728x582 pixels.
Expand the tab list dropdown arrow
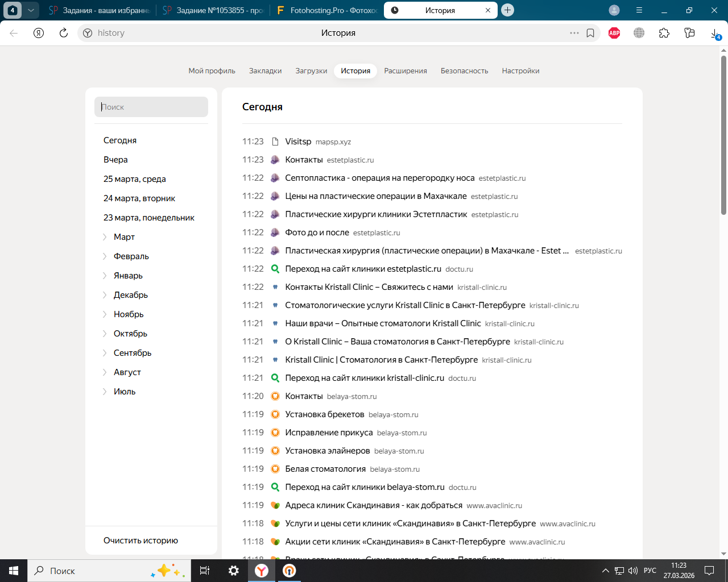coord(31,10)
